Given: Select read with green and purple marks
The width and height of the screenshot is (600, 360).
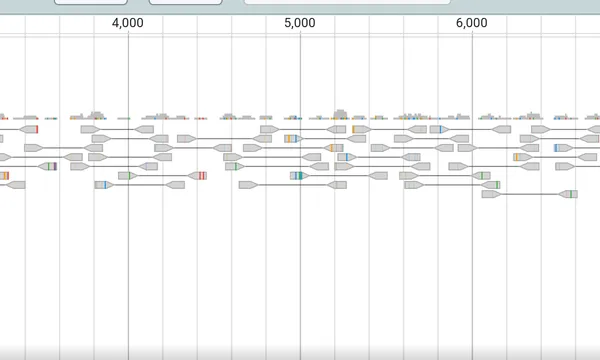Looking at the screenshot, I should 47,166.
